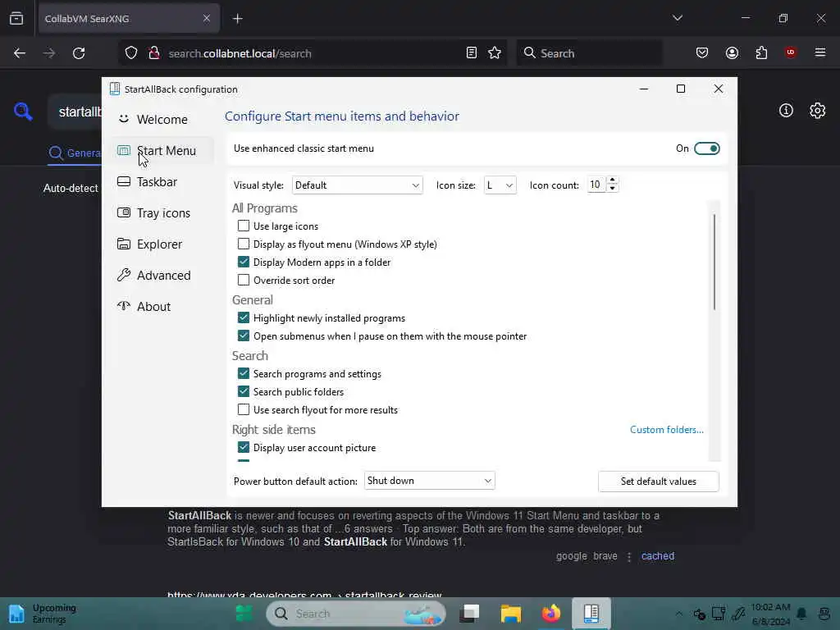The image size is (840, 630).
Task: Open the cached result link
Action: tap(658, 556)
